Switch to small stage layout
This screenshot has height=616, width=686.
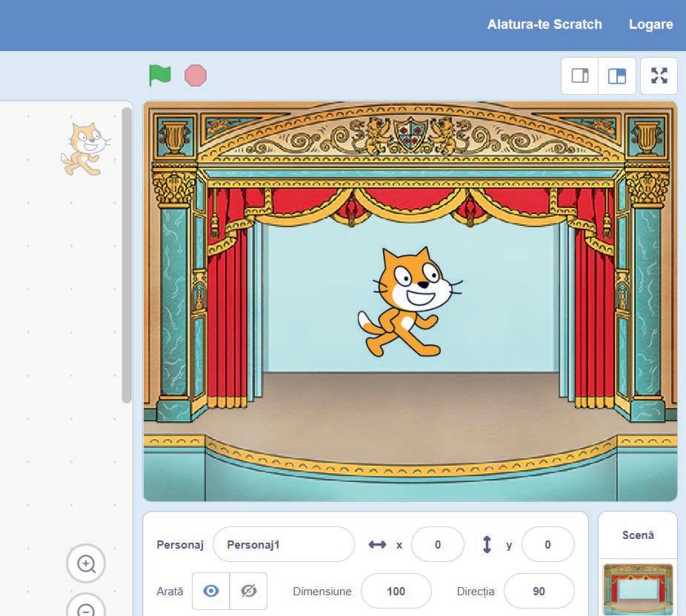pyautogui.click(x=579, y=76)
